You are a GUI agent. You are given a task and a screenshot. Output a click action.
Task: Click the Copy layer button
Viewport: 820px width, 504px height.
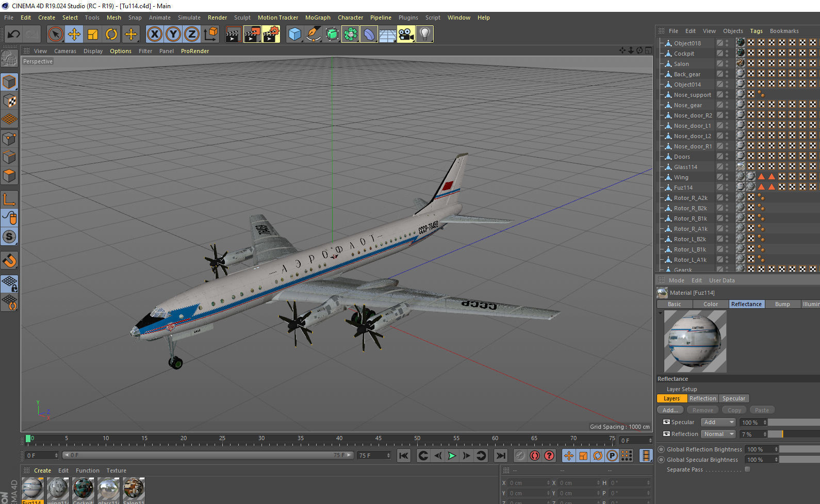(734, 410)
